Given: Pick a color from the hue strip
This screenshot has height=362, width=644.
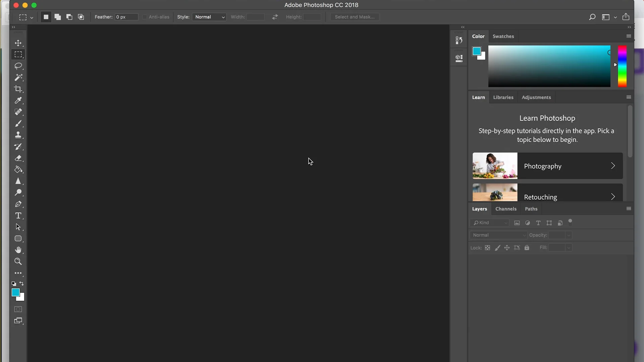Looking at the screenshot, I should pos(622,67).
